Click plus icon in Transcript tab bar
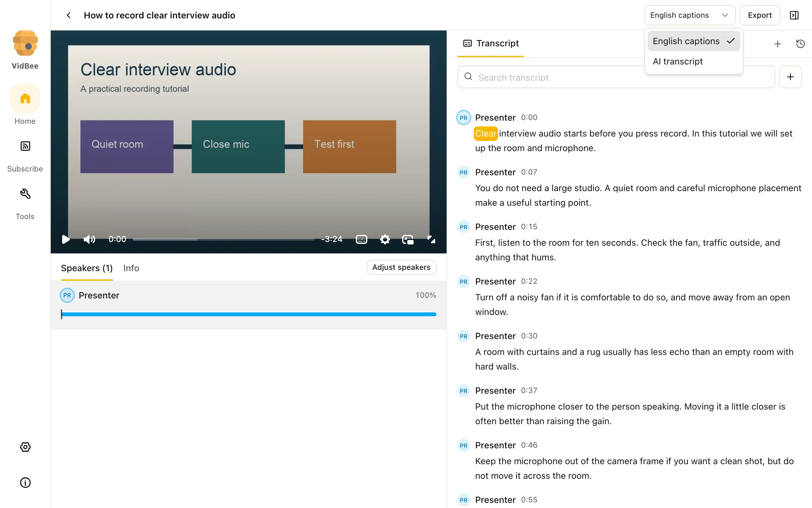The width and height of the screenshot is (812, 508). click(777, 44)
